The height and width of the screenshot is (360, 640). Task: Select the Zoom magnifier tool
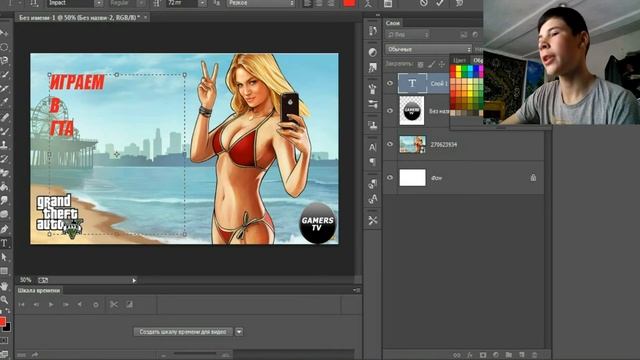point(4,300)
